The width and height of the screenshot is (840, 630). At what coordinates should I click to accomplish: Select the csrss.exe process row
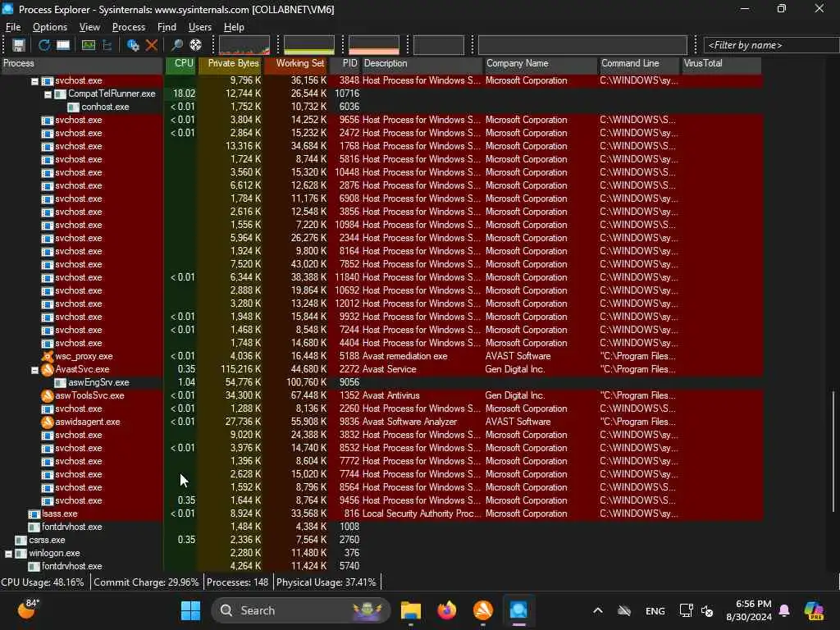click(x=381, y=540)
